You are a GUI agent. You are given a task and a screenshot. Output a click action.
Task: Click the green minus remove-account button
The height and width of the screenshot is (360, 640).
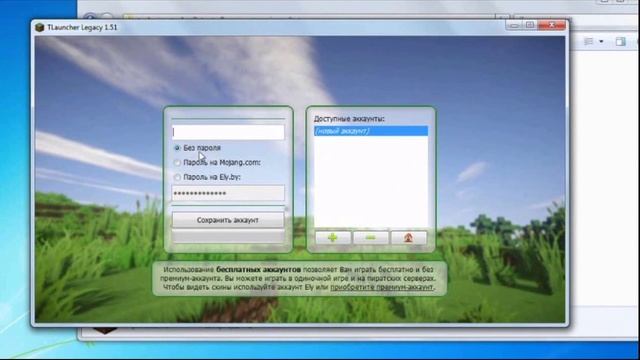[371, 238]
